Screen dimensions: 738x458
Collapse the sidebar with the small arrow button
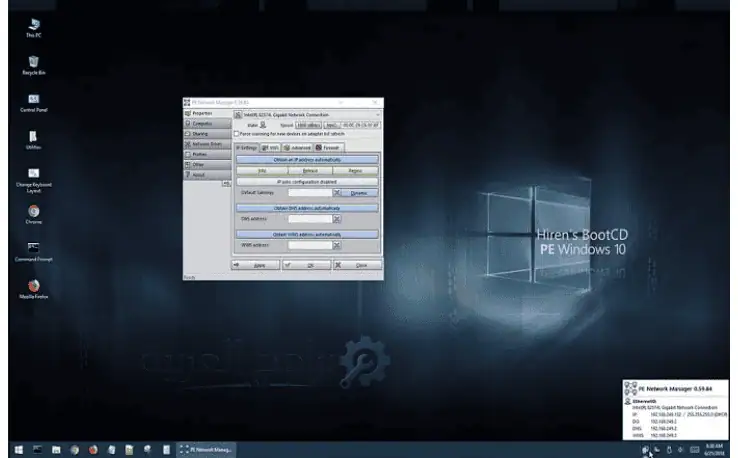pos(226,184)
